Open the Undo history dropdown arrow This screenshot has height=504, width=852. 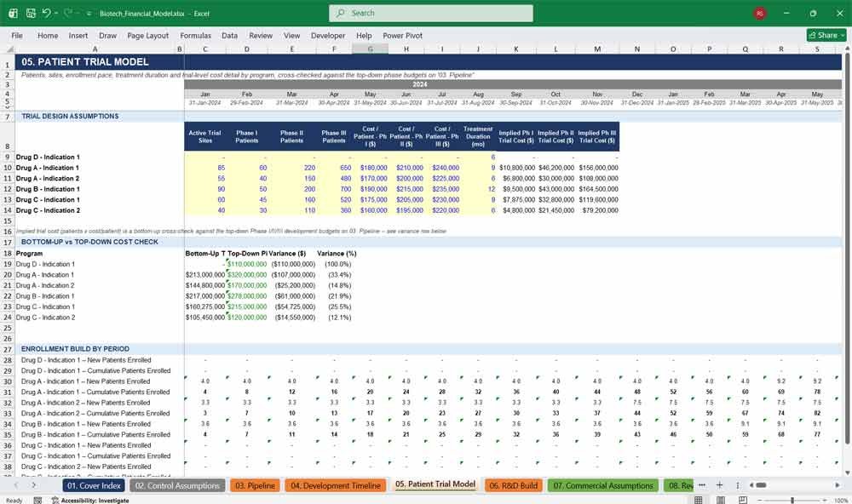[56, 13]
